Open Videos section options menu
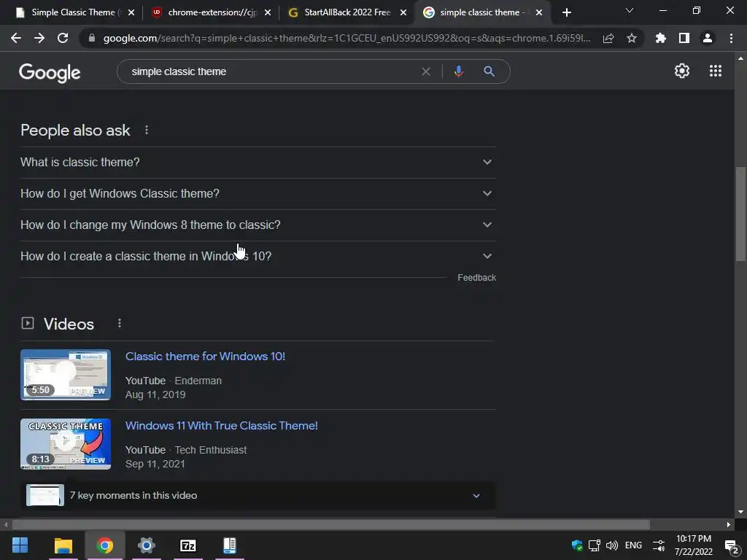Screen dimensions: 747x560 (120, 323)
